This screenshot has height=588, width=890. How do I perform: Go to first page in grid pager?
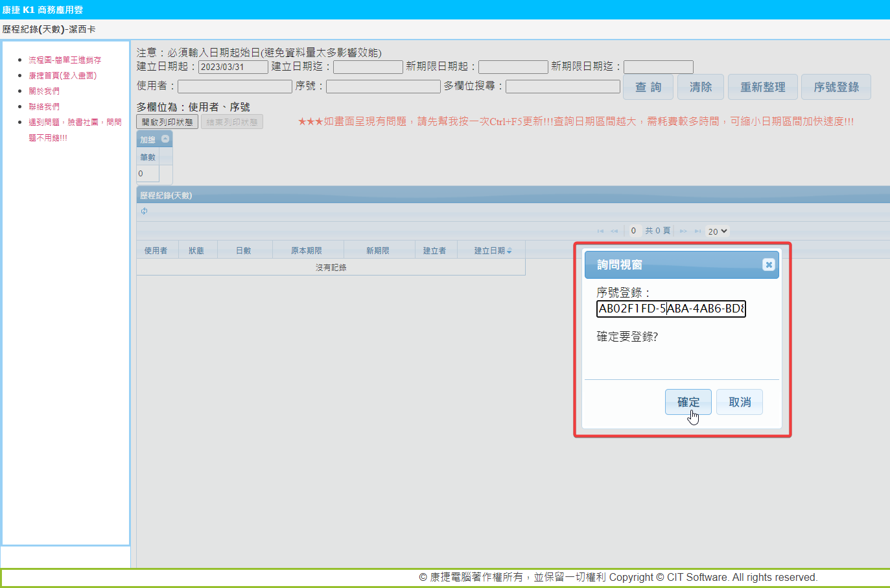click(x=600, y=231)
